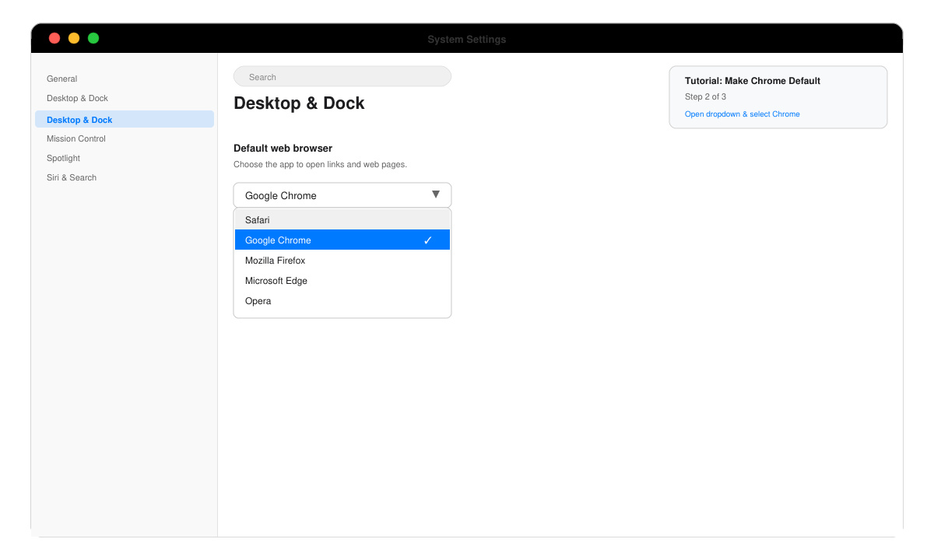The image size is (934, 560).
Task: Click the 'Open dropdown & select Chrome' link
Action: click(742, 114)
